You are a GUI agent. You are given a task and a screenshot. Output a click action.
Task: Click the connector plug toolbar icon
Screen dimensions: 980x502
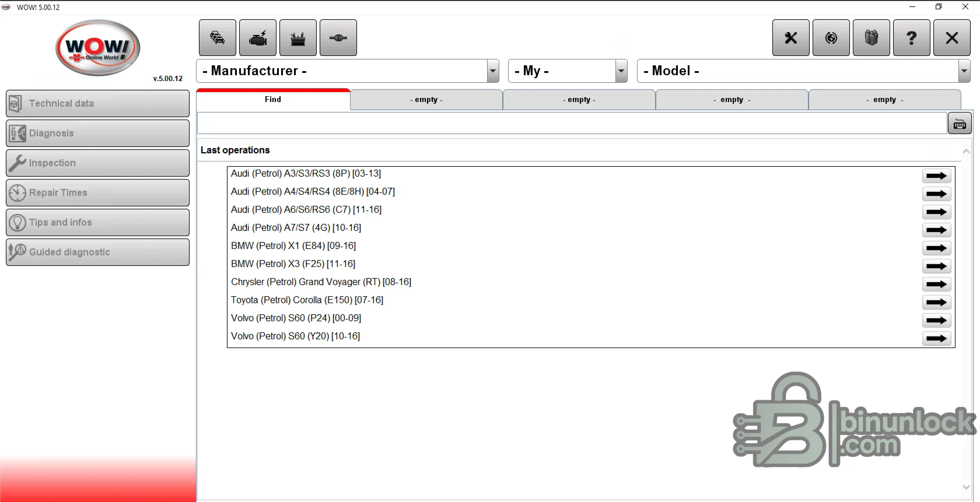(x=338, y=38)
